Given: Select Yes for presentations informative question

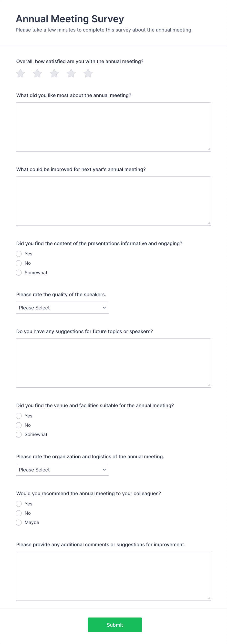Looking at the screenshot, I should 19,254.
